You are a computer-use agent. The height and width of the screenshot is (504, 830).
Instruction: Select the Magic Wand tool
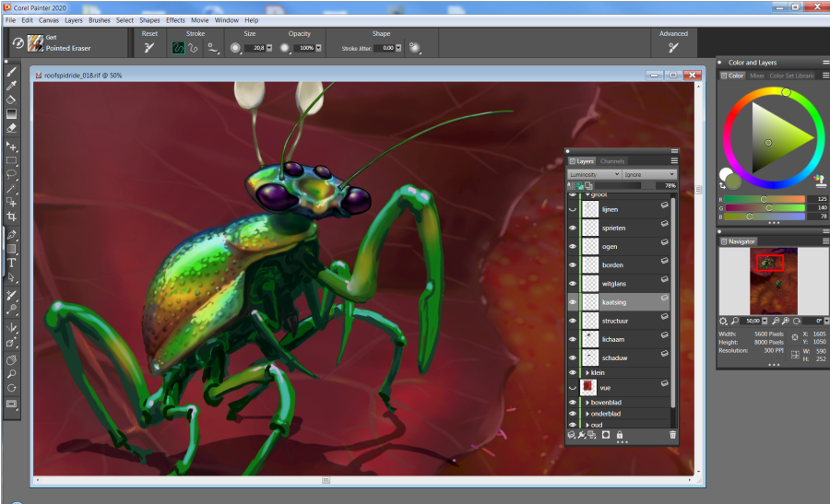(x=11, y=188)
